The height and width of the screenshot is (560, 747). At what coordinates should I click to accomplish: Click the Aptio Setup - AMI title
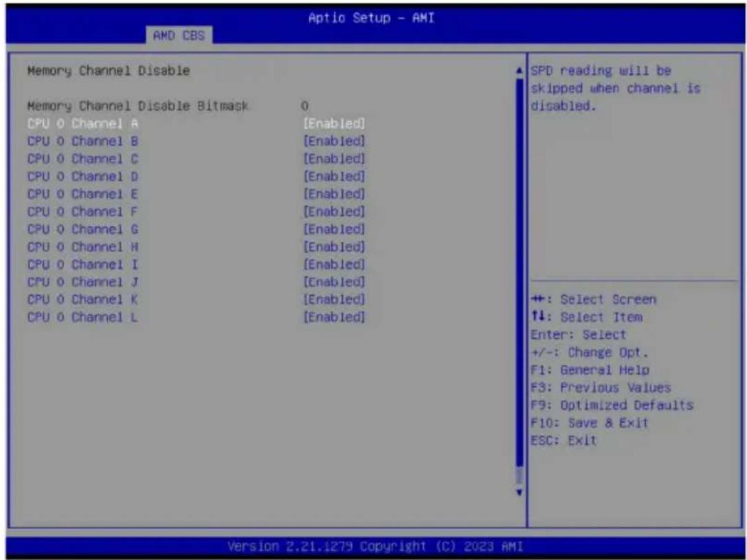click(x=371, y=18)
